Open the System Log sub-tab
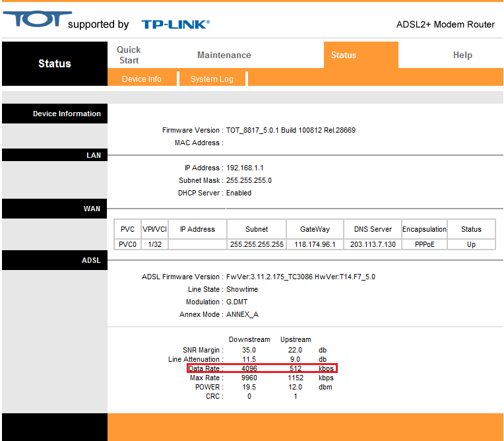 tap(212, 79)
